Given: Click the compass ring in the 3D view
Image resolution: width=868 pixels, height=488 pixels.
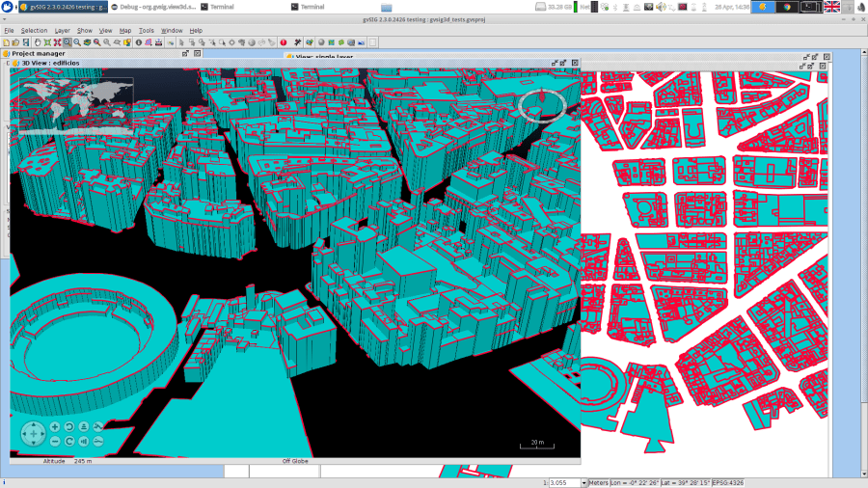Looking at the screenshot, I should (540, 104).
